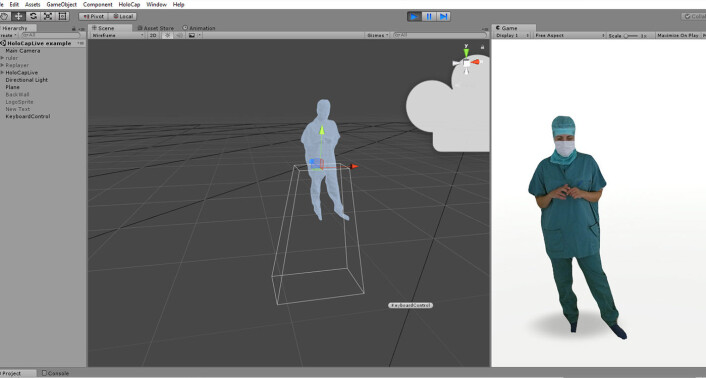The height and width of the screenshot is (378, 706).
Task: Toggle scene lighting icon
Action: (x=167, y=35)
